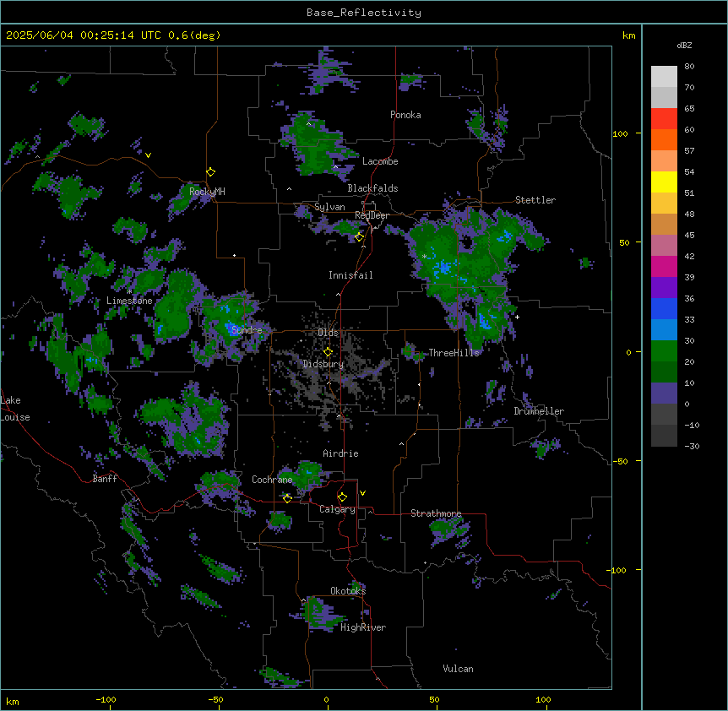Click the ThreeHills label
The height and width of the screenshot is (711, 728).
click(454, 353)
